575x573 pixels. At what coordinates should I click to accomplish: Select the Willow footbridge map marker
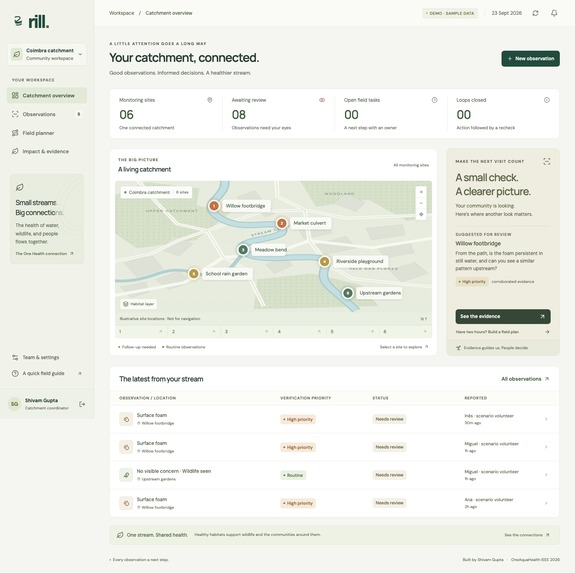(214, 206)
